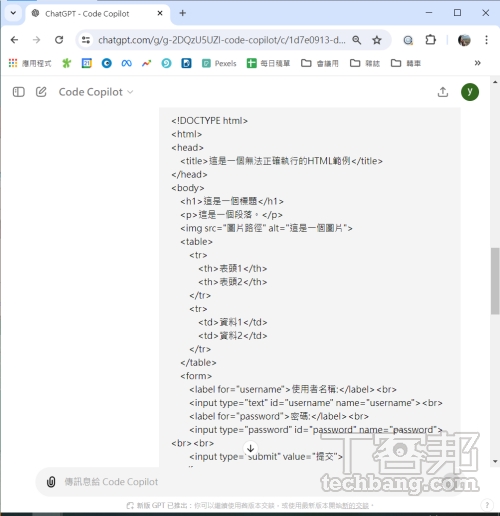500x516 pixels.
Task: Toggle the ChatGPT sidebar panel
Action: coord(19,92)
